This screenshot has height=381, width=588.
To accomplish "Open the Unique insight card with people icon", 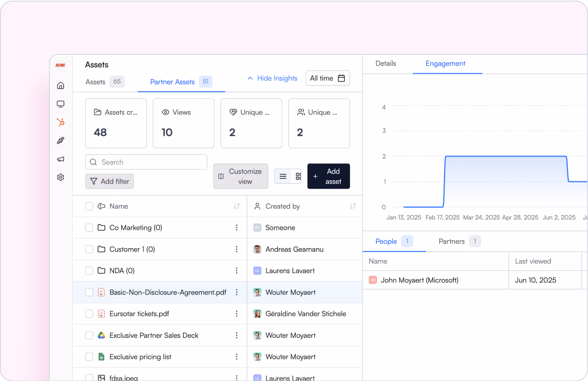I will (x=319, y=123).
